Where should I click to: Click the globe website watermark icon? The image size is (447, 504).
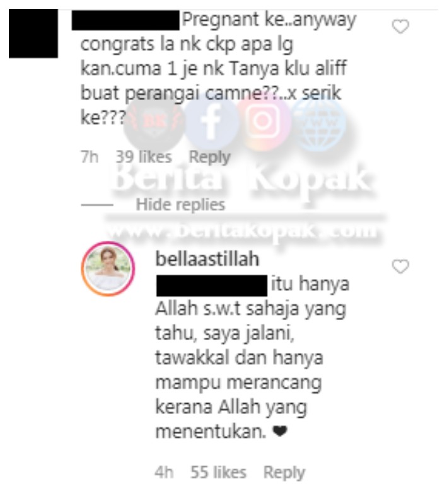tap(318, 123)
